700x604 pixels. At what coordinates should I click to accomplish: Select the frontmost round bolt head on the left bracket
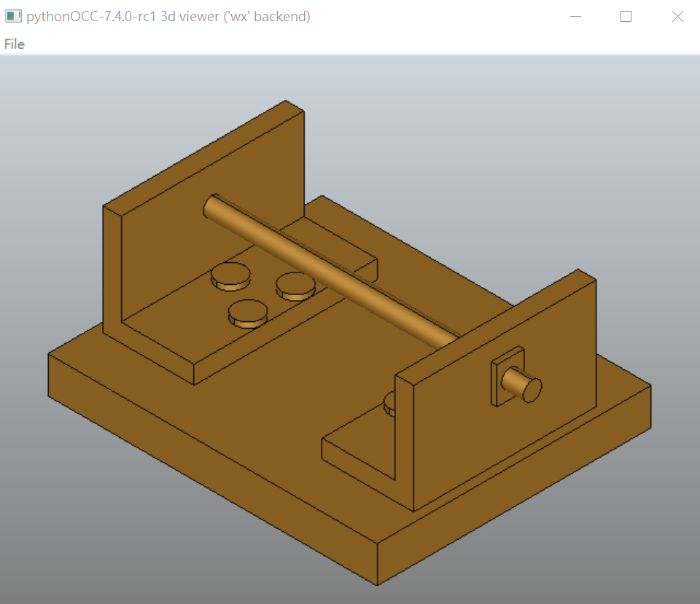[x=248, y=314]
